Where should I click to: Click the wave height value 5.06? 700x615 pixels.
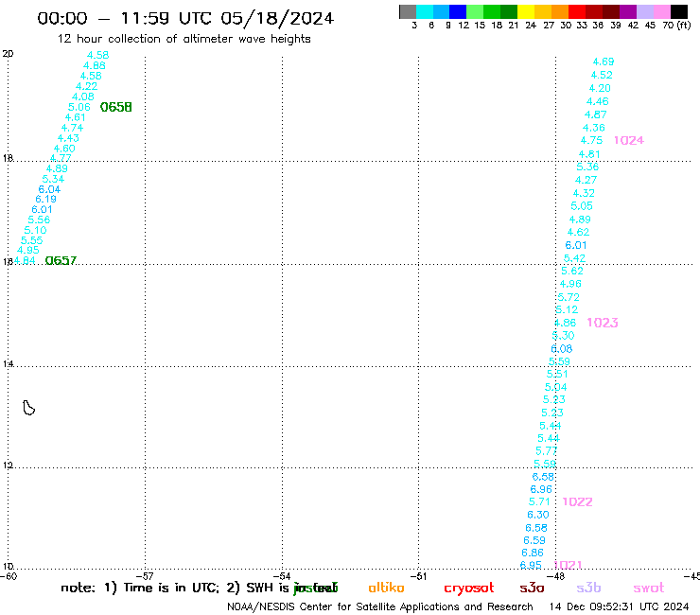tap(79, 107)
